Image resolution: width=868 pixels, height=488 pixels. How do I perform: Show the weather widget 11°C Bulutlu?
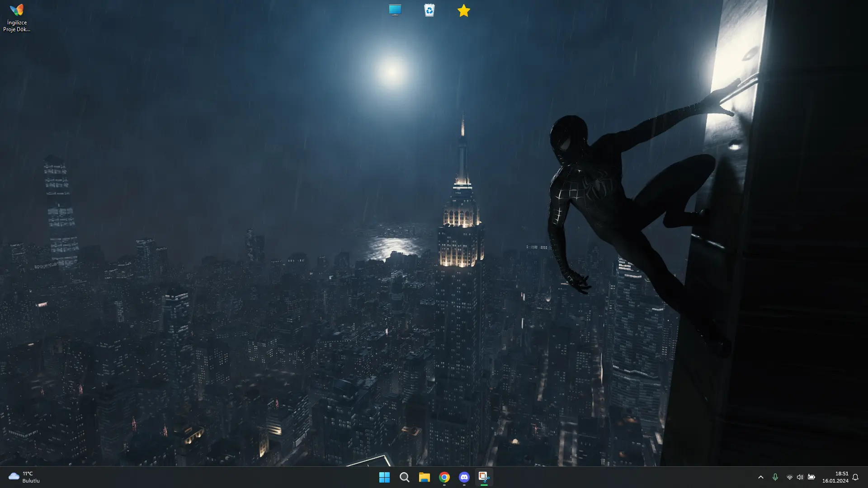[24, 477]
